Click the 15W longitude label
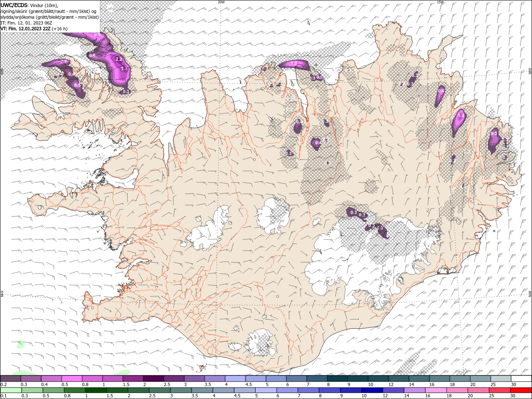 440,2
